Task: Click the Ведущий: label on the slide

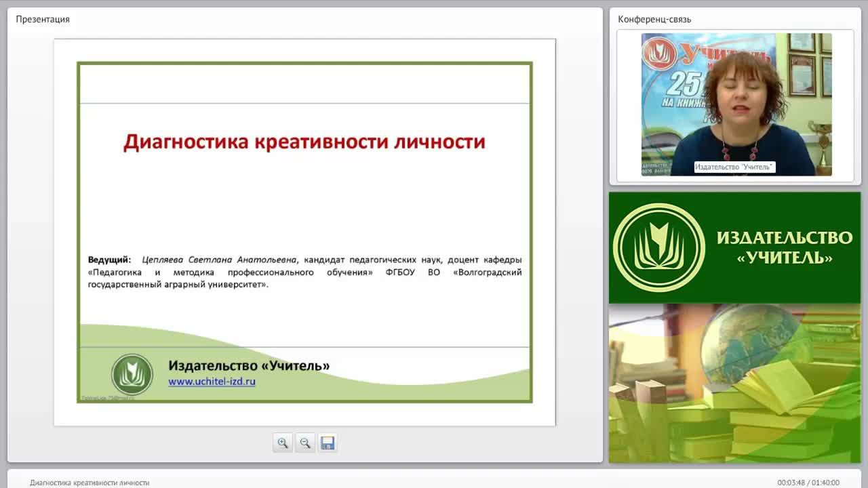Action: [x=109, y=260]
